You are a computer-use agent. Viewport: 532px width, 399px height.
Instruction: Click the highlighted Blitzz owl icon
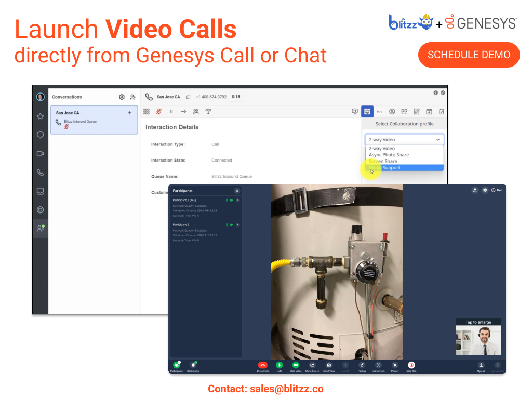[x=367, y=112]
